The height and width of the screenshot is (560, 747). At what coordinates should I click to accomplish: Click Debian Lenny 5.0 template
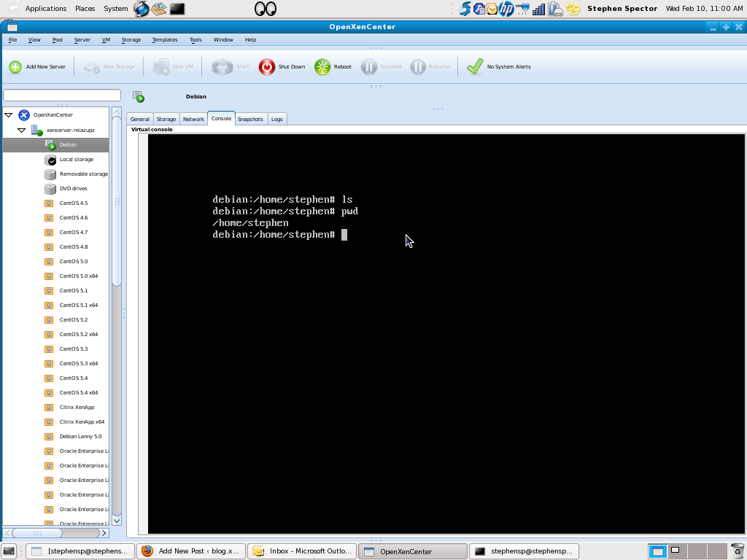80,437
